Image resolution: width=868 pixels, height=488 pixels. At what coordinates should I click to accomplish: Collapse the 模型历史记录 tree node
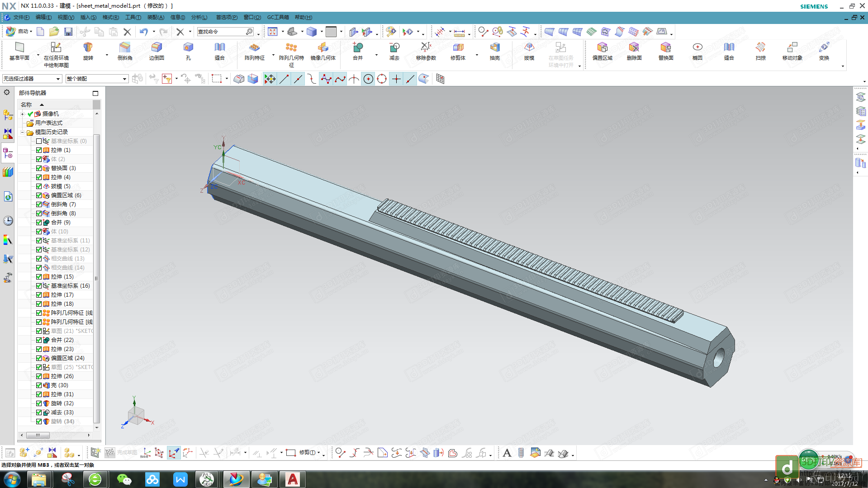22,132
